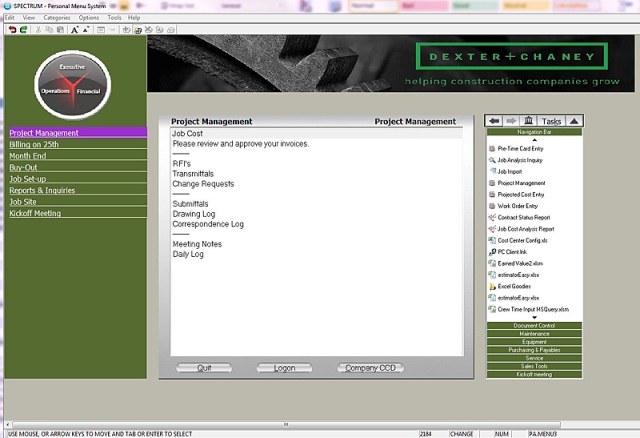Select Billing on 25th link
Screen dimensions: 640x438
tap(78, 144)
